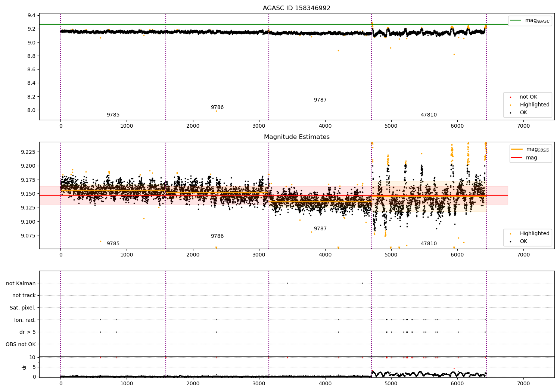The image size is (560, 392).
Task: Click the 'not Kalman' row label
Action: pyautogui.click(x=21, y=283)
